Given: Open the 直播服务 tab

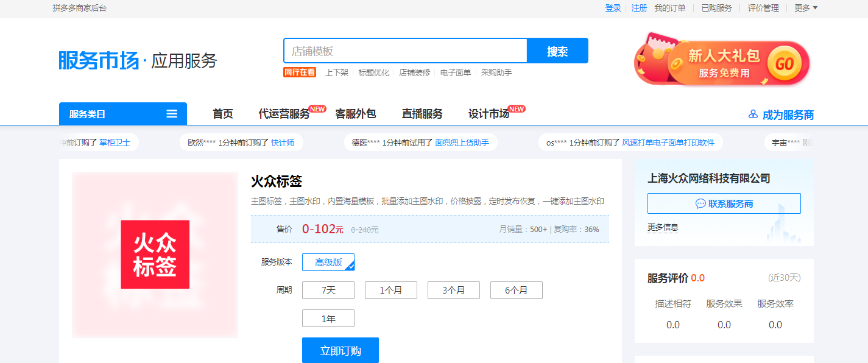Looking at the screenshot, I should pyautogui.click(x=422, y=114).
